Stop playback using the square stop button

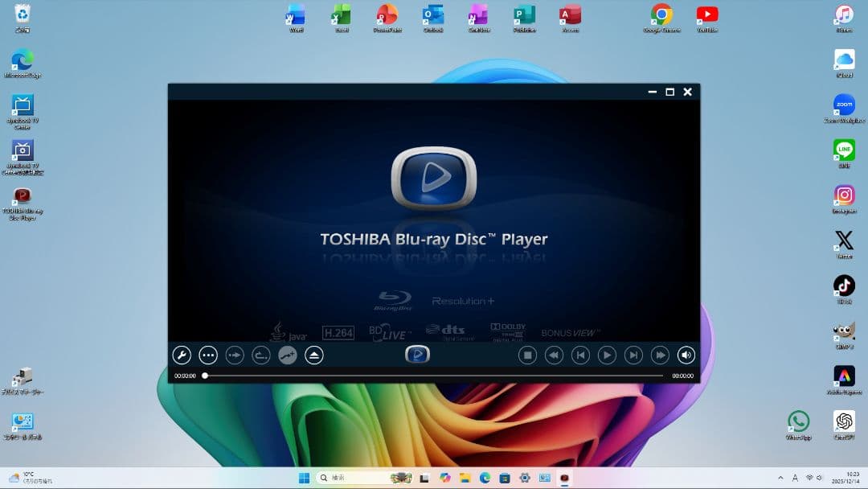coord(527,355)
